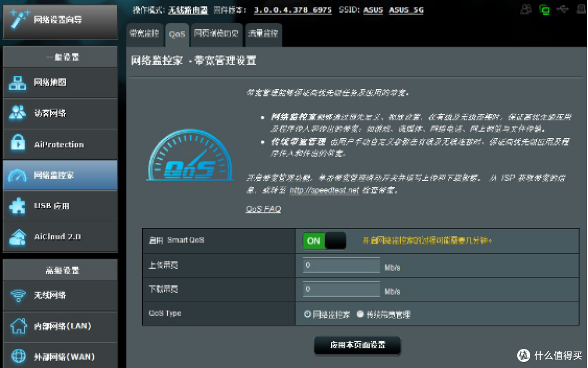The width and height of the screenshot is (588, 368).
Task: Select the 网络监控家 QoS type radio
Action: 308,314
